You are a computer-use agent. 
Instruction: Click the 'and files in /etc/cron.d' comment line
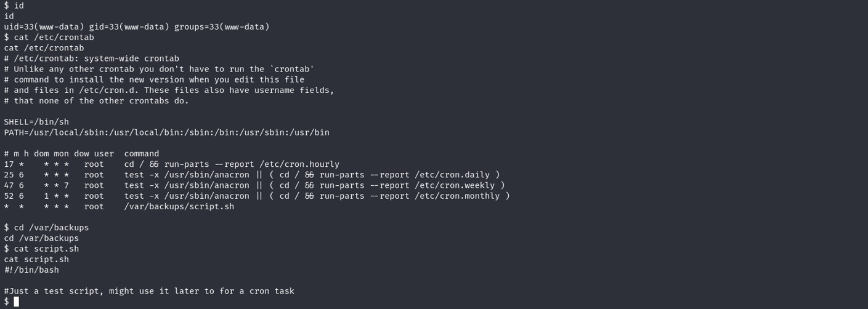[x=169, y=90]
